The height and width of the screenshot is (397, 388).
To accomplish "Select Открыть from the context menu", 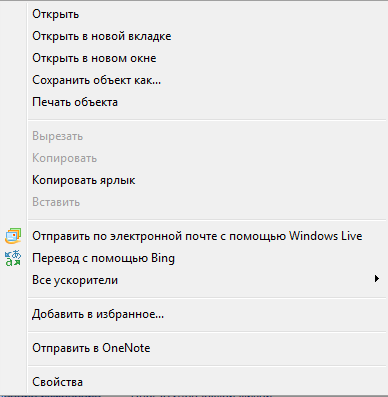I will [207, 14].
